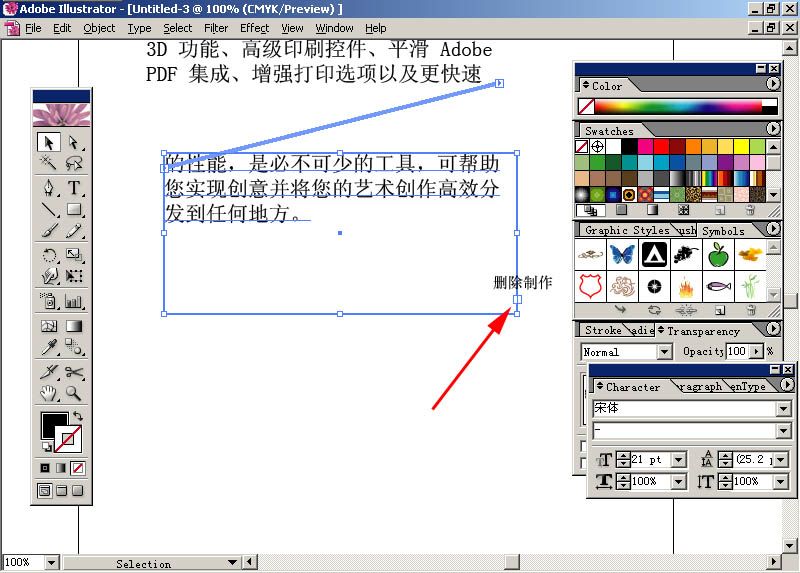Open the font style dropdown

pos(784,431)
